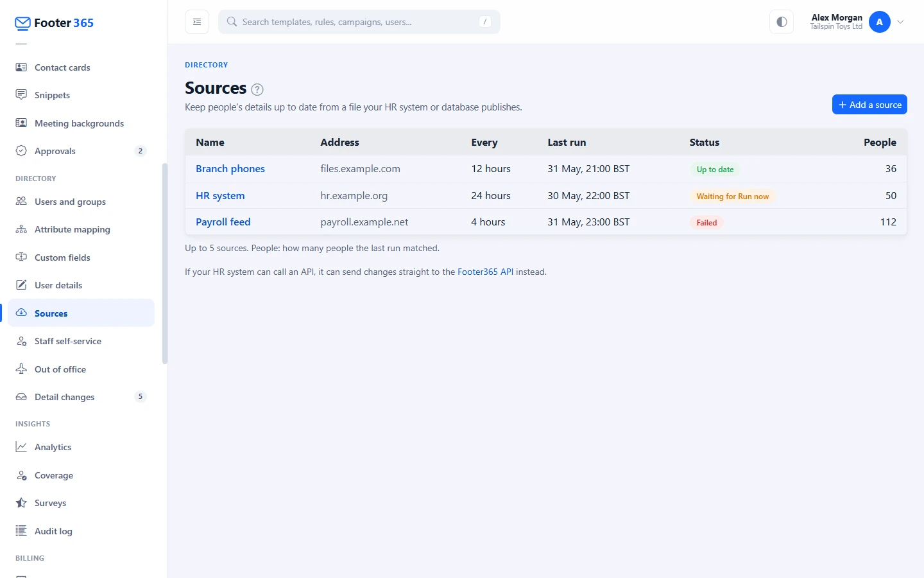The image size is (924, 578).
Task: Click the Approvals badge showing 2
Action: pyautogui.click(x=141, y=151)
